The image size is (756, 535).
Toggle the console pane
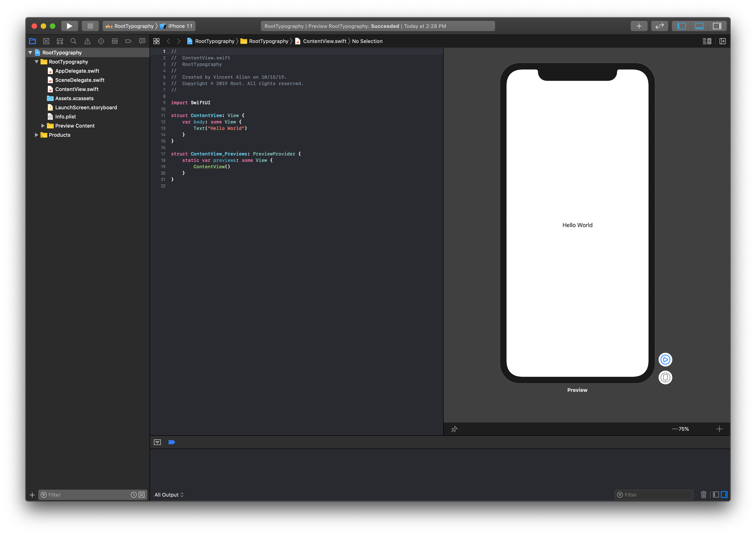724,495
